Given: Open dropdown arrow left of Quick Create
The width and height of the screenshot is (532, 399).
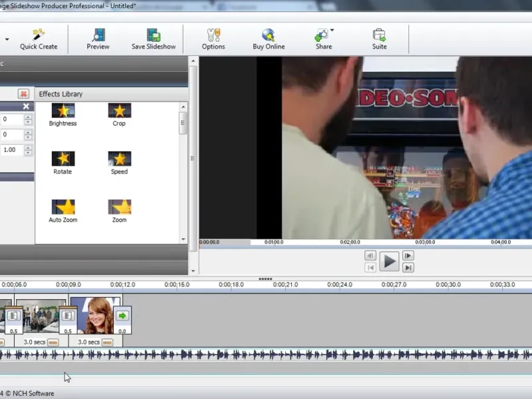Looking at the screenshot, I should tap(7, 39).
